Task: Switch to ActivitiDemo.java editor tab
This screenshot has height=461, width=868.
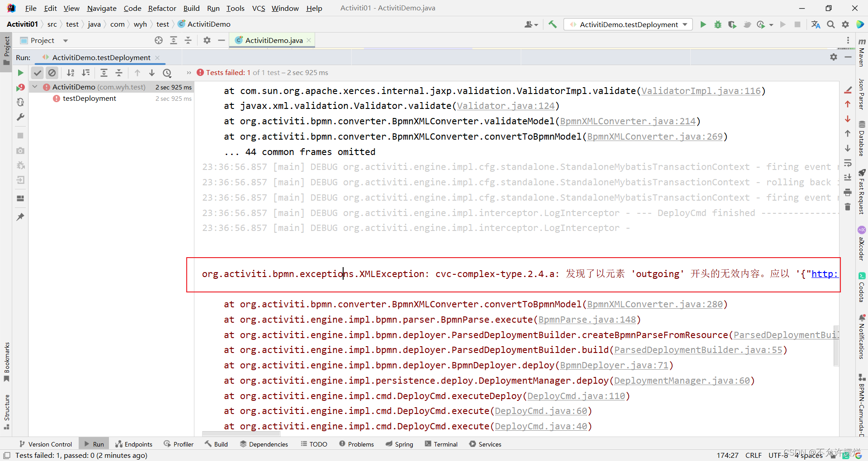Action: click(x=274, y=40)
